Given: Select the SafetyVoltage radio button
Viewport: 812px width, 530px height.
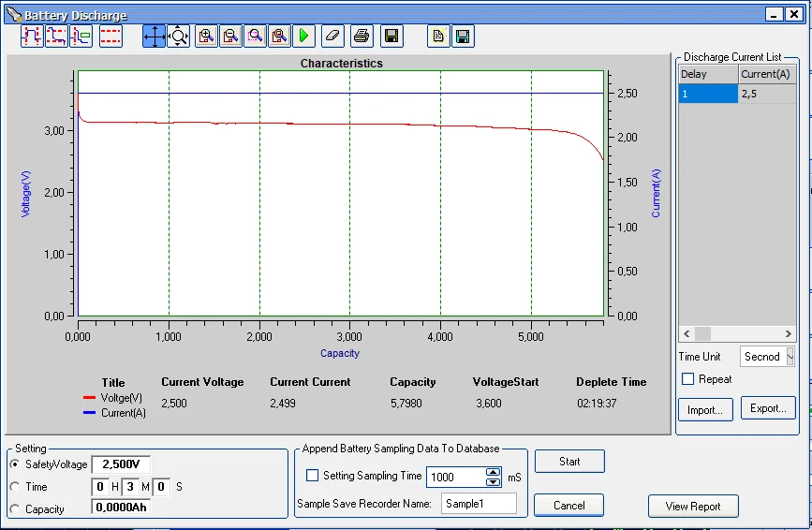Looking at the screenshot, I should click(x=14, y=464).
